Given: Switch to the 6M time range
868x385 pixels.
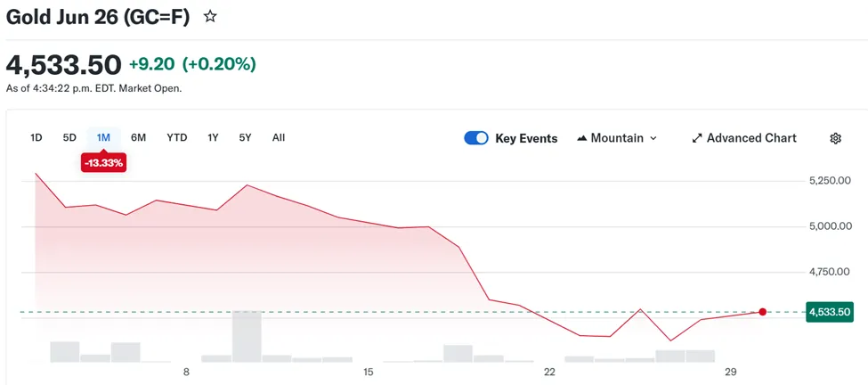Looking at the screenshot, I should click(138, 137).
